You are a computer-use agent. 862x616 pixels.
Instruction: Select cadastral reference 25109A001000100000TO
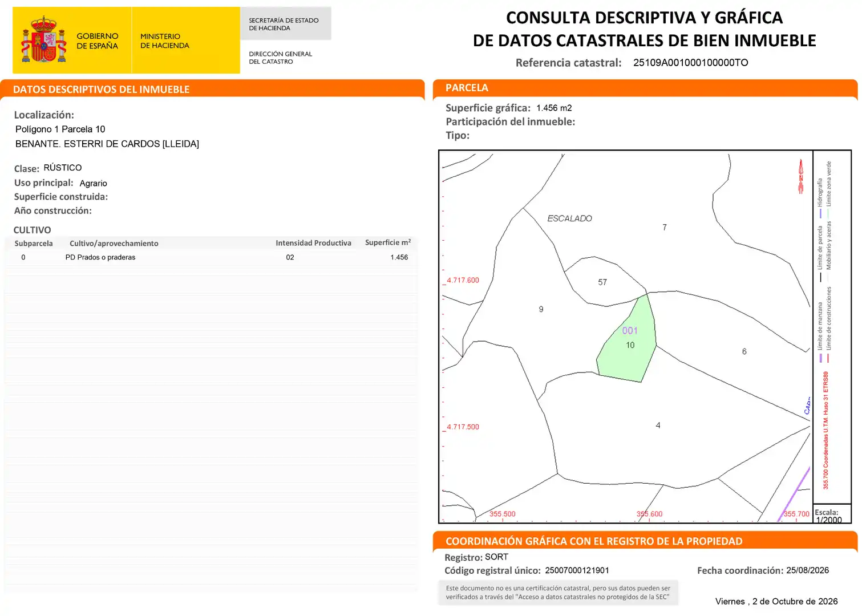click(x=690, y=63)
